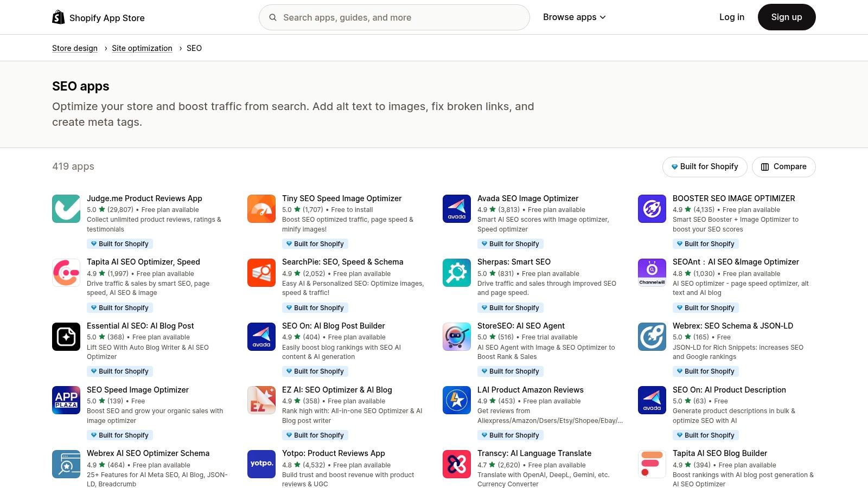Go to Site optimization breadcrumb
The image size is (868, 488).
[x=142, y=48]
